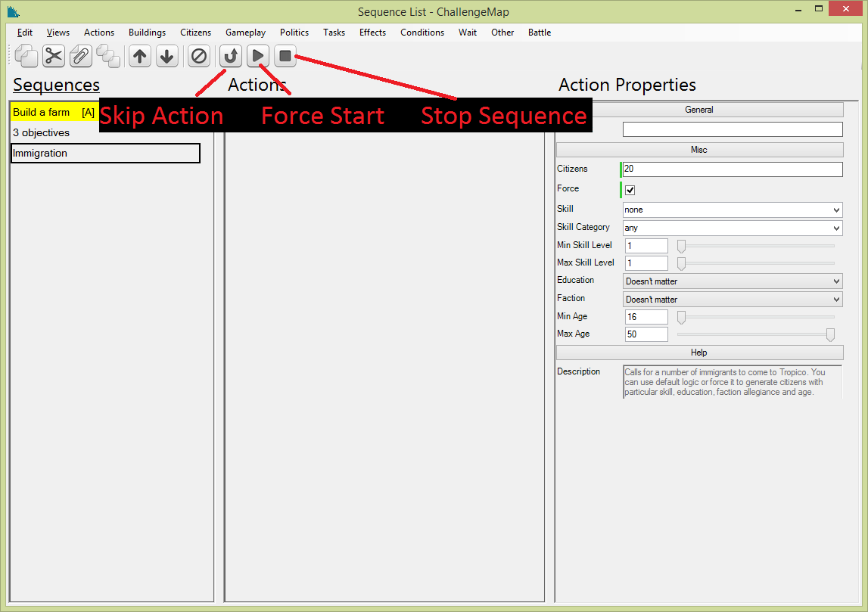Open the Skill Category dropdown
Viewport: 868px width, 612px height.
pyautogui.click(x=733, y=228)
